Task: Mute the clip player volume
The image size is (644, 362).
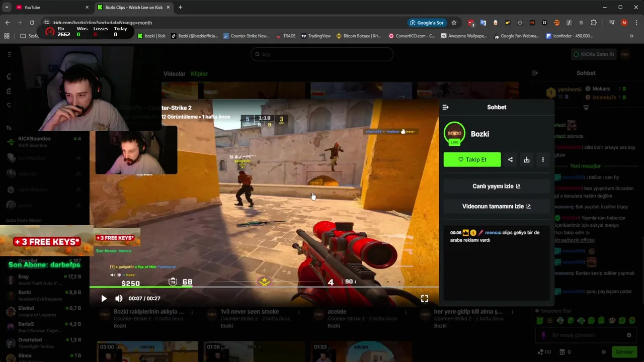Action: pyautogui.click(x=119, y=298)
